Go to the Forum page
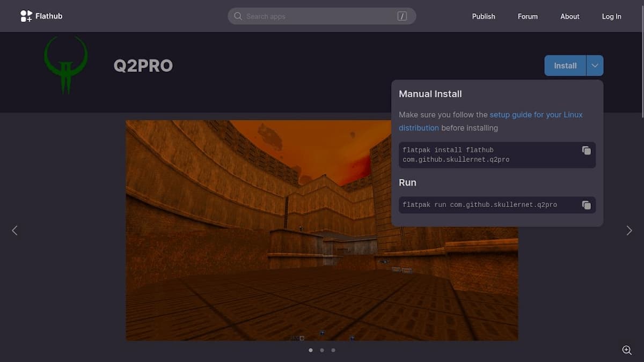644x362 pixels. click(x=528, y=17)
